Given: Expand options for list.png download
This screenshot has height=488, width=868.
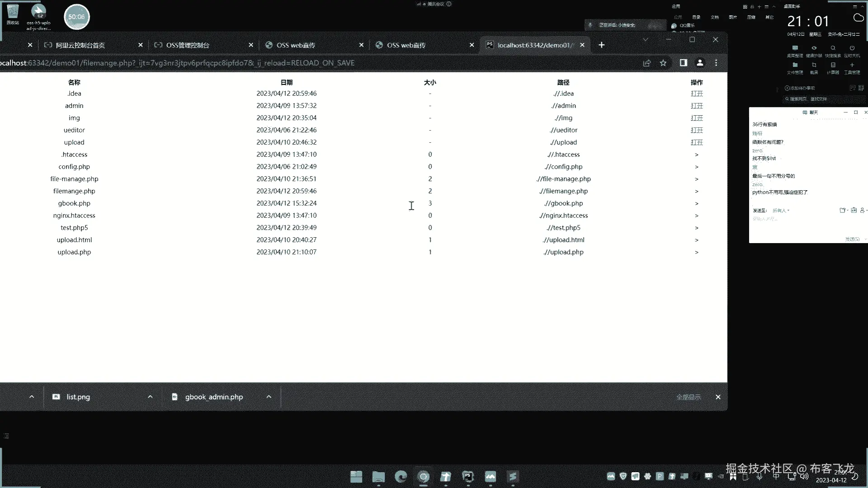Looking at the screenshot, I should pos(150,397).
